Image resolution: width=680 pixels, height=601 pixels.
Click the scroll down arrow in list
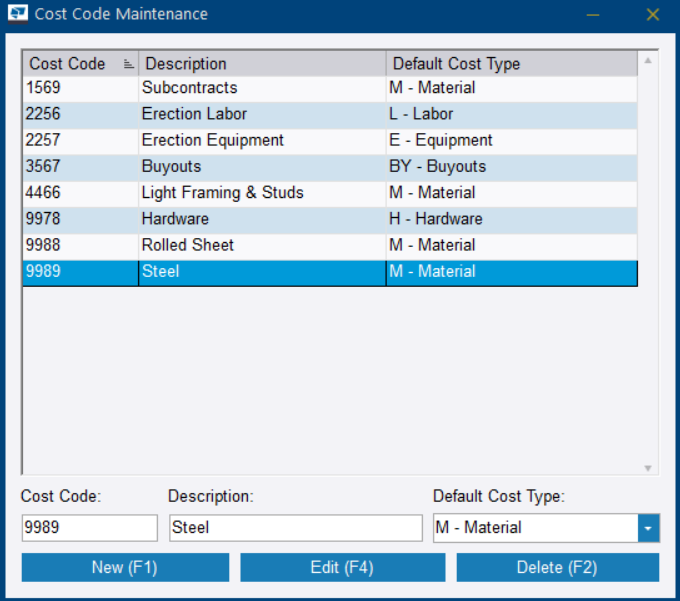tap(648, 467)
